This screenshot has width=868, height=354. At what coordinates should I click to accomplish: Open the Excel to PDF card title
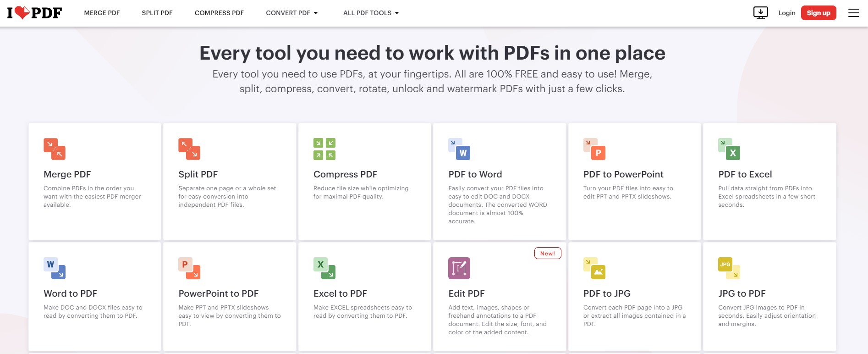pos(341,293)
